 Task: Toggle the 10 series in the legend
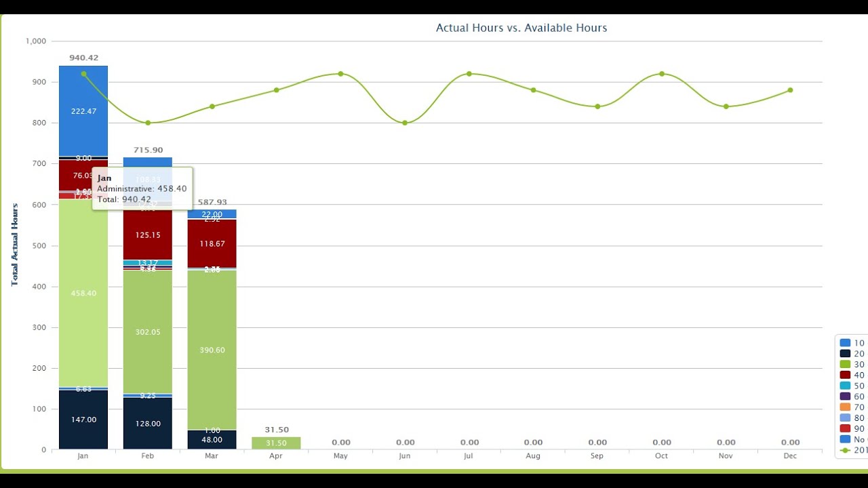pos(853,343)
